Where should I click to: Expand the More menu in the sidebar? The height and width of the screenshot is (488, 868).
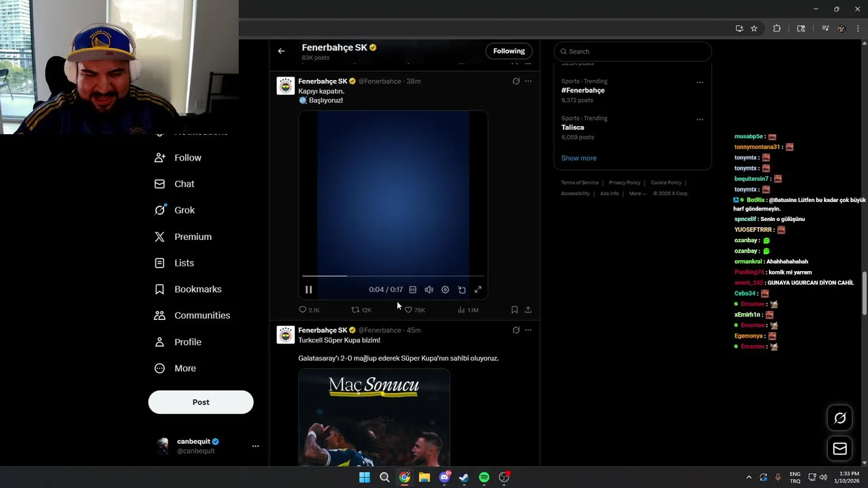[x=175, y=368]
